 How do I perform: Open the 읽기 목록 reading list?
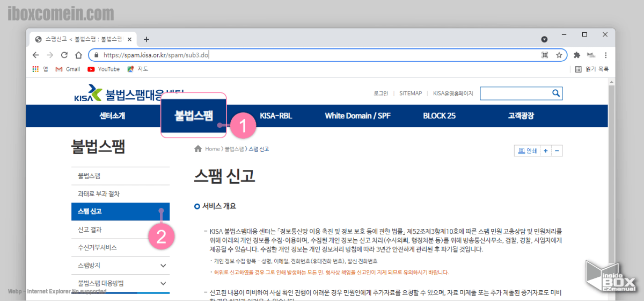[592, 69]
